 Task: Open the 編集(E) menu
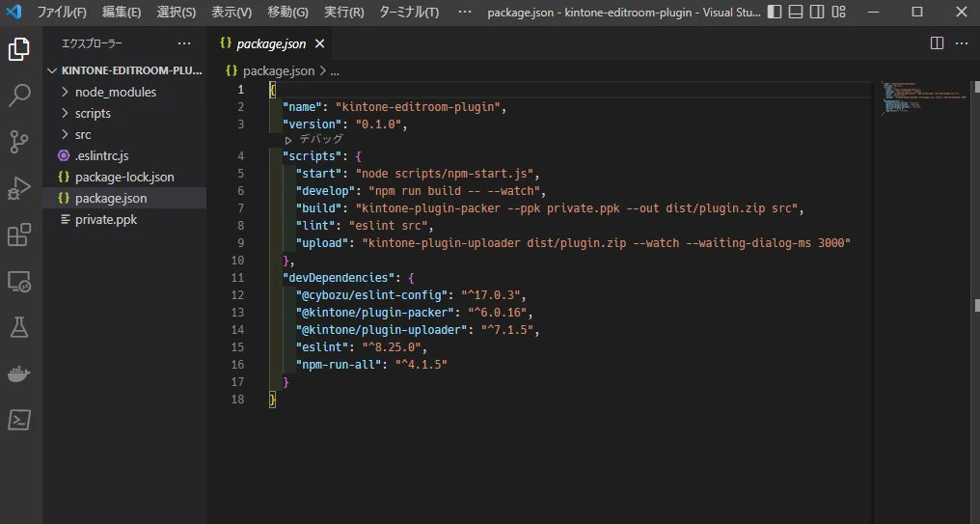(122, 12)
